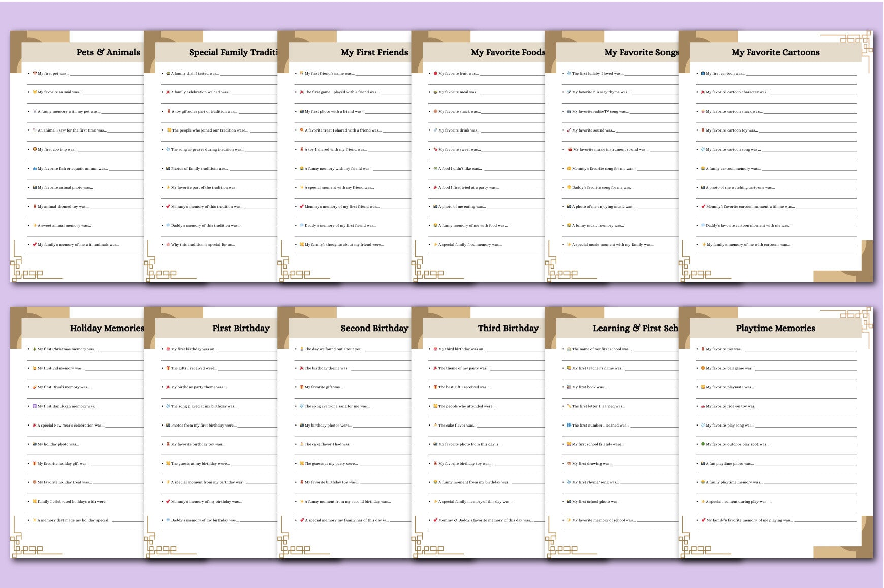Screen dimensions: 884x588
Task: Click 'The first letter I learned was...'
Action: point(598,406)
